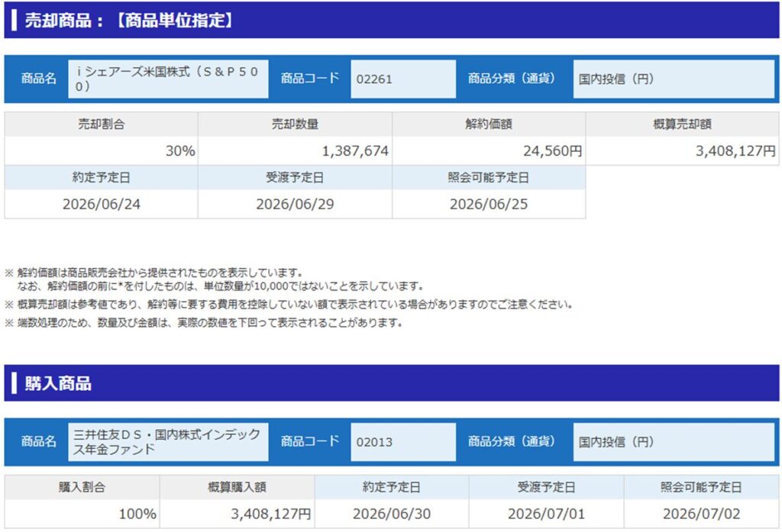This screenshot has height=532, width=782.
Task: Click the sell section's 受渡予定日 header
Action: coord(295,178)
